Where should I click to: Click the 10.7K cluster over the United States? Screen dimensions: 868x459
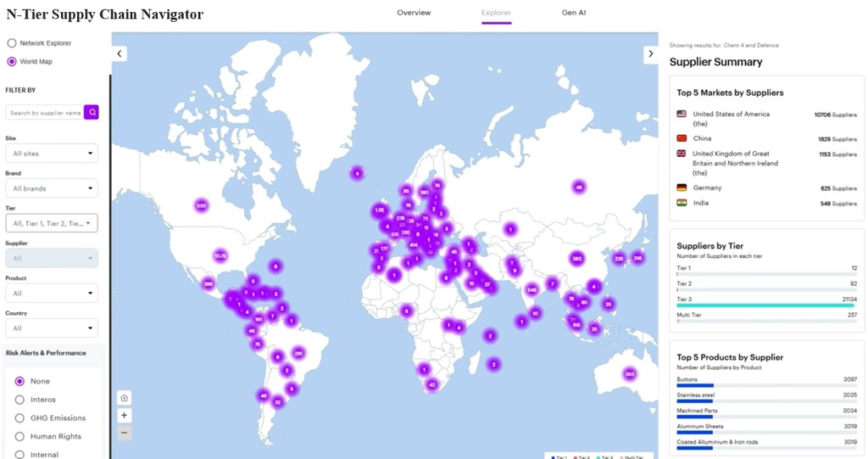pyautogui.click(x=220, y=255)
